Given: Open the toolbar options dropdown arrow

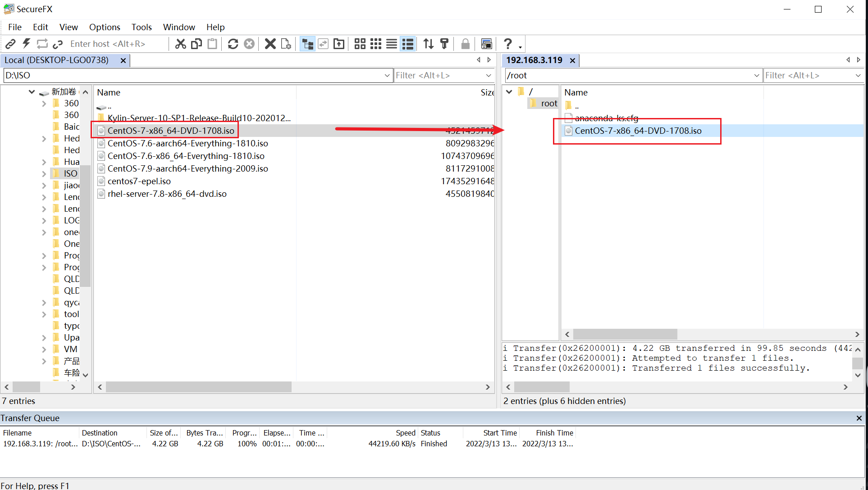Looking at the screenshot, I should click(x=520, y=47).
